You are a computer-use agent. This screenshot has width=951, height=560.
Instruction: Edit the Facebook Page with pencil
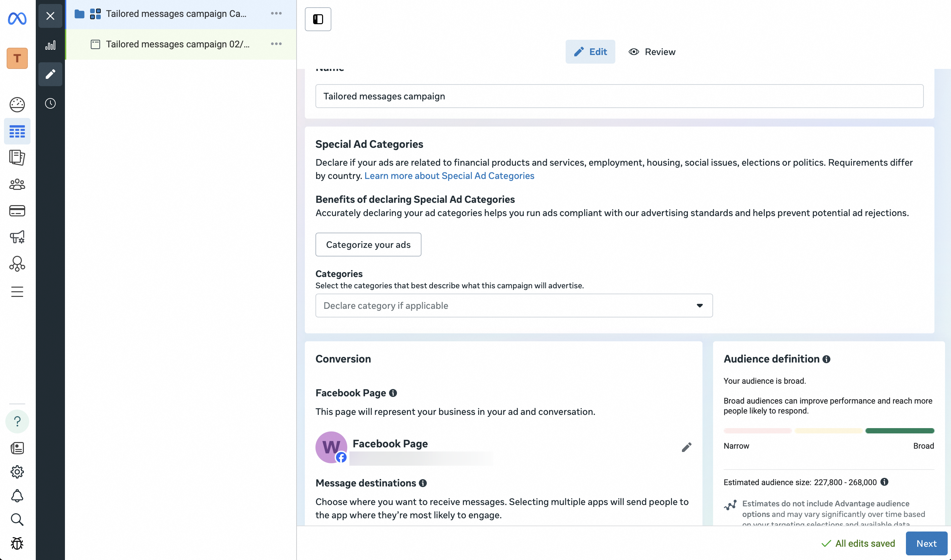pos(687,447)
